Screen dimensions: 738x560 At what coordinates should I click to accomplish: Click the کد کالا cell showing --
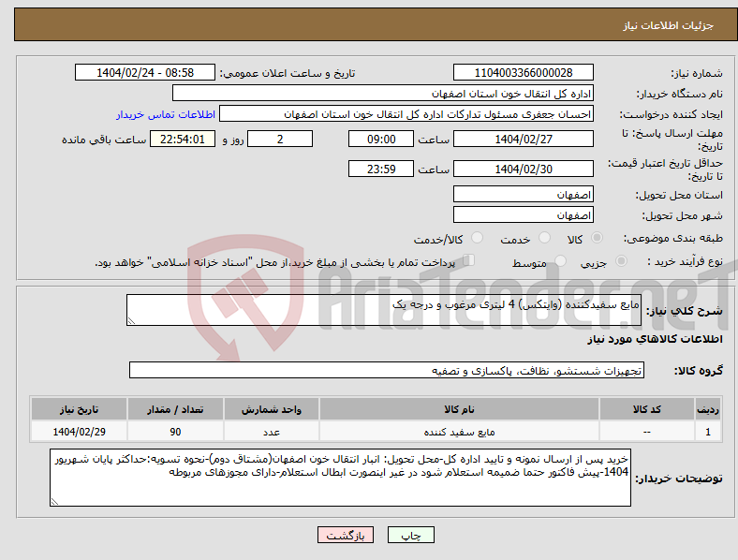tap(647, 432)
